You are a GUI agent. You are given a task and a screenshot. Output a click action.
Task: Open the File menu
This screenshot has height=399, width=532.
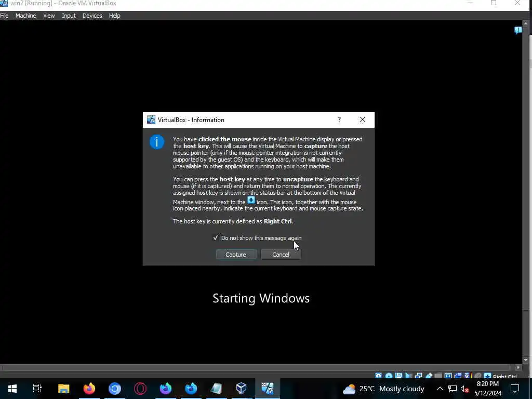tap(4, 16)
